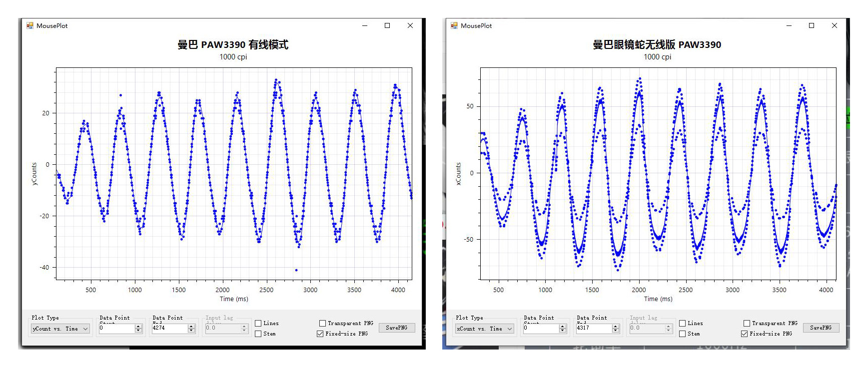Increment the 4274 Data Point End spinner

191,326
